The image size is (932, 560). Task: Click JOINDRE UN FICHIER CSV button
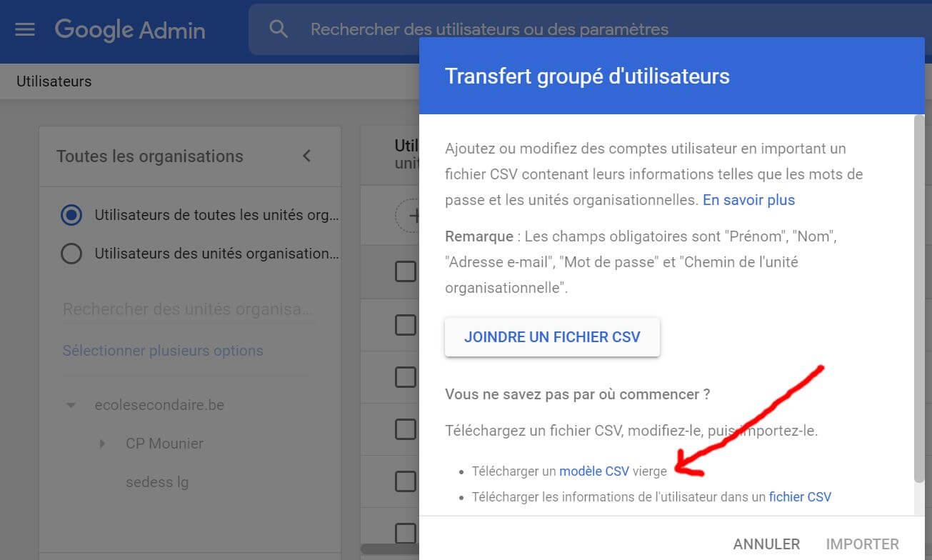coord(552,337)
